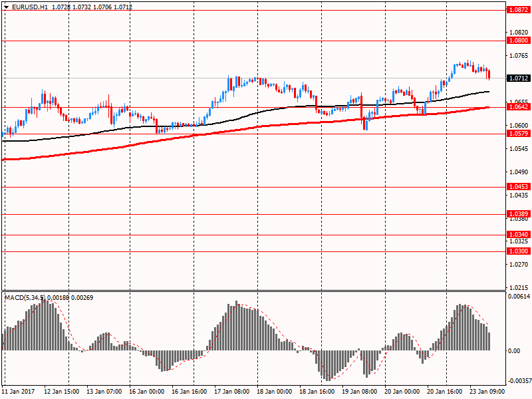
Task: Click the 12 Jan 15:00 time axis label
Action: 63,392
